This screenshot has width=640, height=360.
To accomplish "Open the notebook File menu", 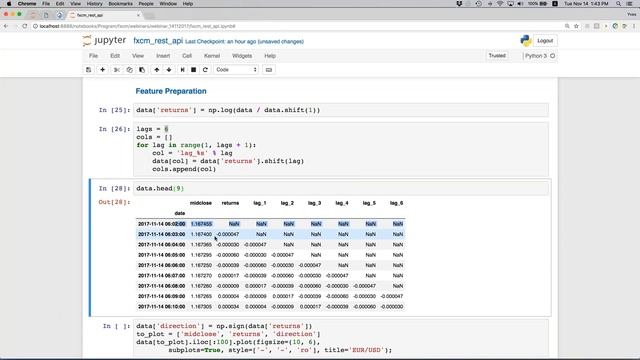I will 93,56.
